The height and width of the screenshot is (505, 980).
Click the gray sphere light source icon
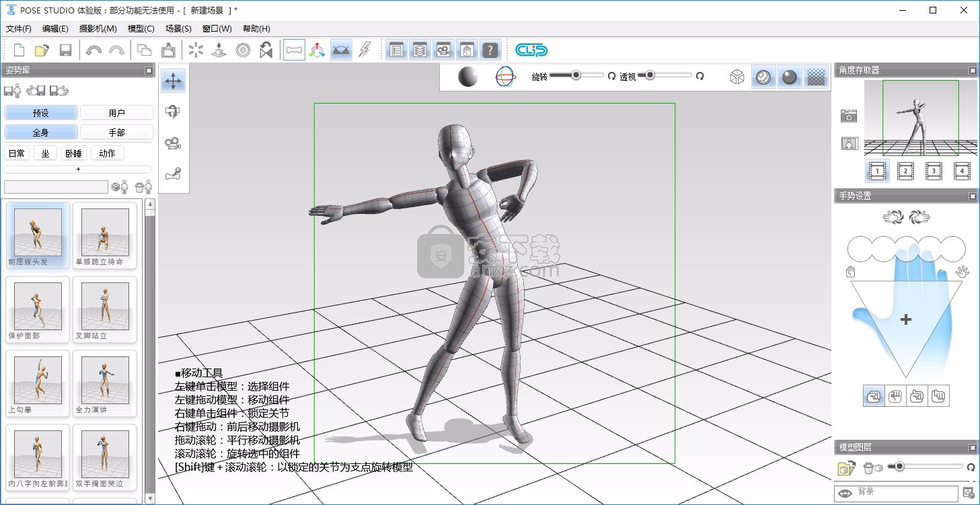tap(467, 77)
